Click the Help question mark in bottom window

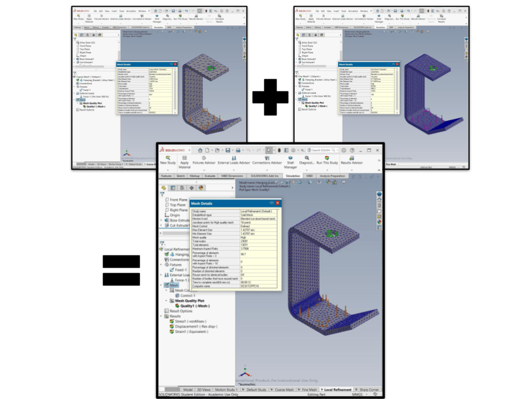click(x=352, y=150)
